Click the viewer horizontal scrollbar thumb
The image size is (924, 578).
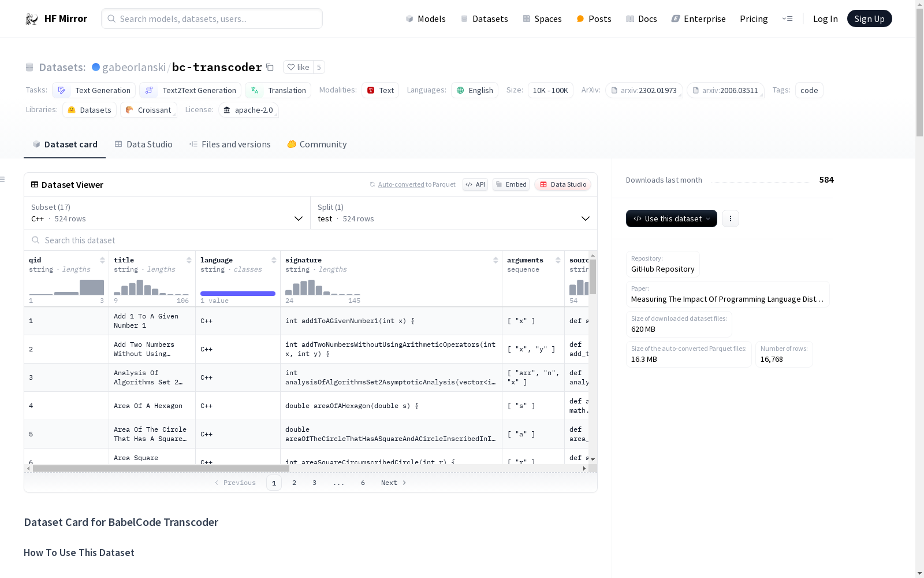pyautogui.click(x=161, y=468)
